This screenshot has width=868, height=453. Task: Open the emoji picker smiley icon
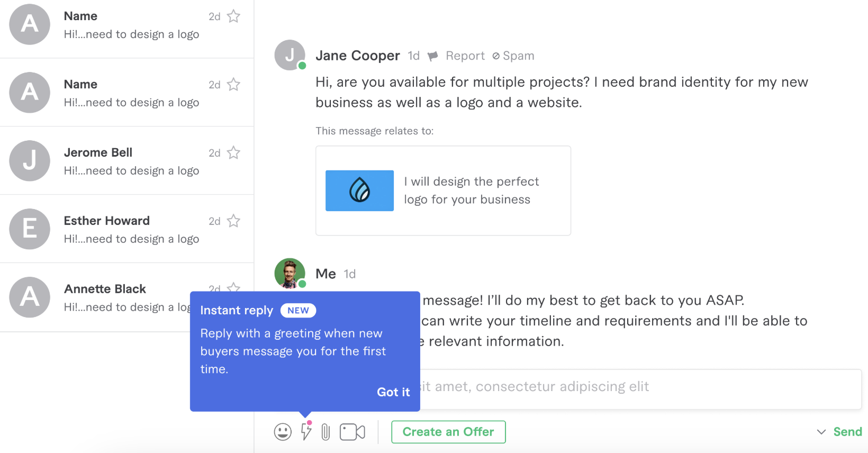click(283, 432)
